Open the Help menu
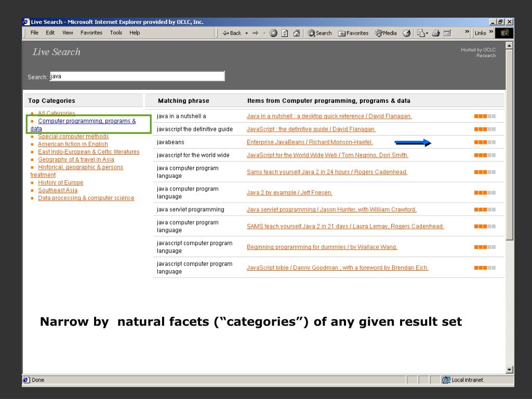 [x=135, y=33]
